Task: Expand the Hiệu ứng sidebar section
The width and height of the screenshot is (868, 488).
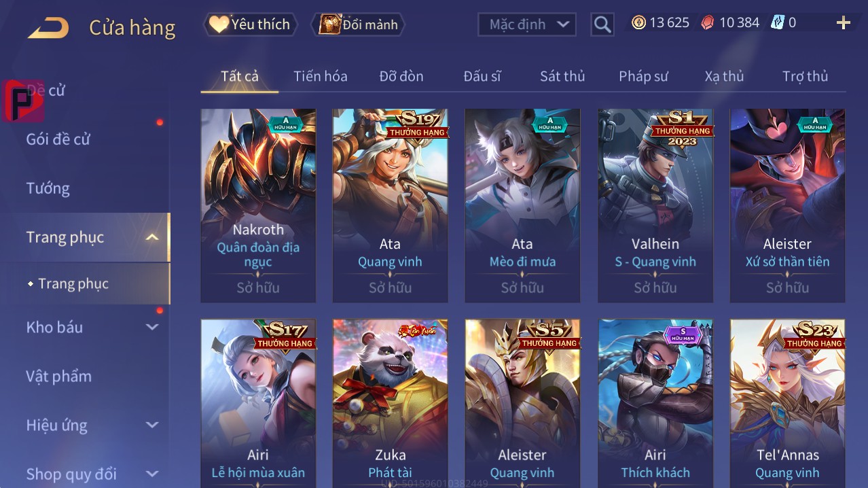Action: tap(152, 425)
